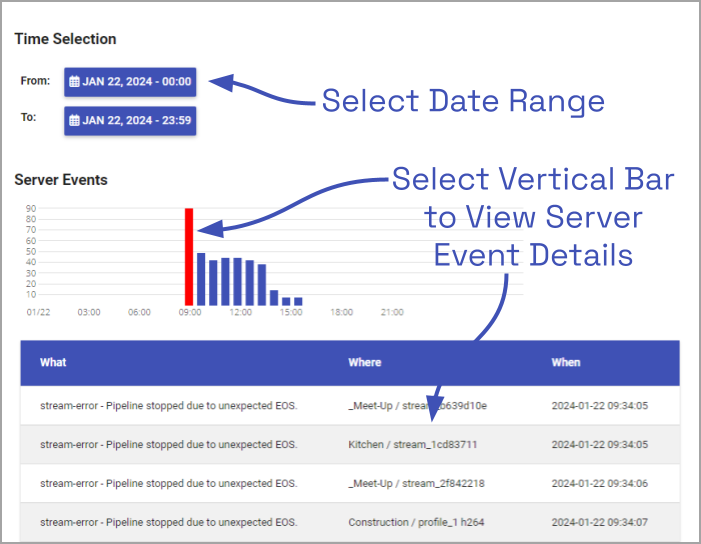Click stream-error message in Kitchen row
The width and height of the screenshot is (701, 544).
pyautogui.click(x=169, y=445)
